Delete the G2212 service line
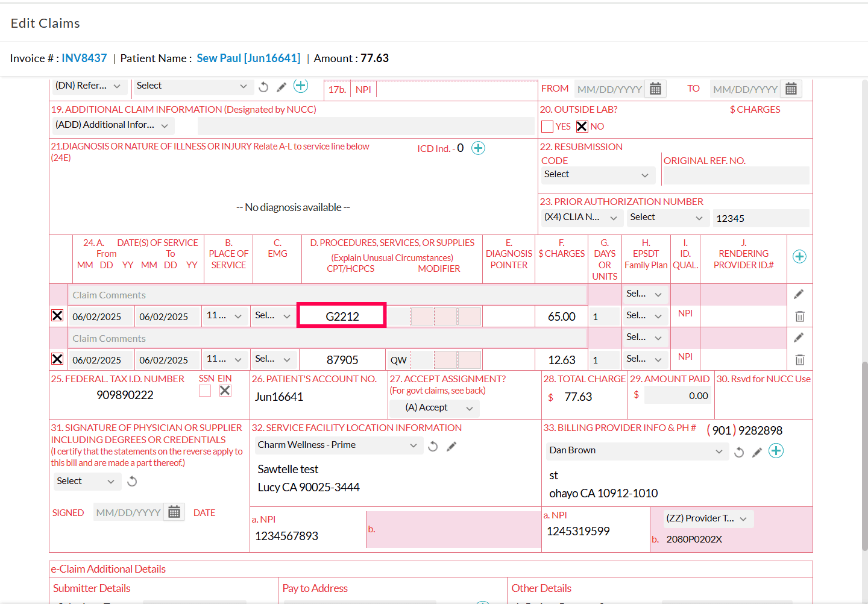This screenshot has width=868, height=604. [799, 316]
